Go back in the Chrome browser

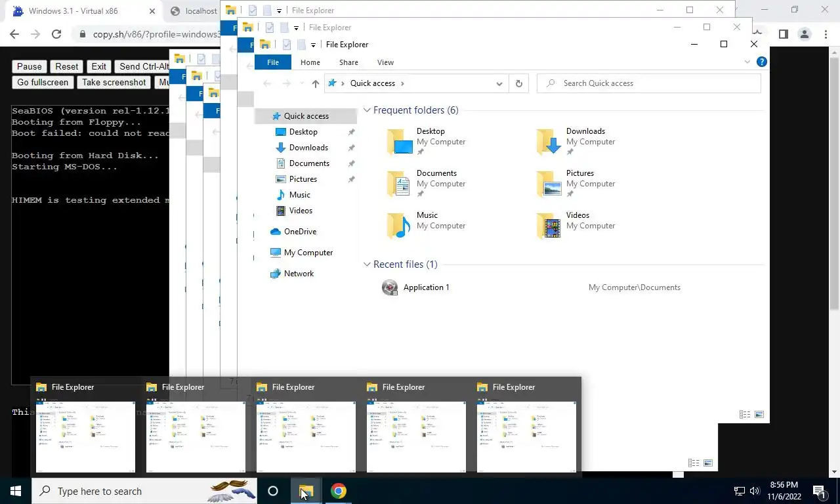14,34
